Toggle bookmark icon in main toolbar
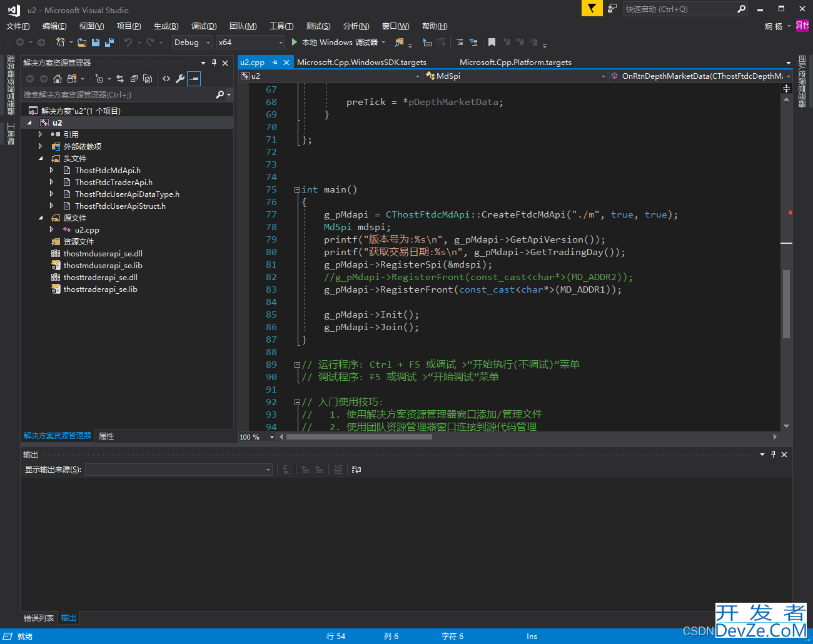This screenshot has height=644, width=813. [492, 42]
